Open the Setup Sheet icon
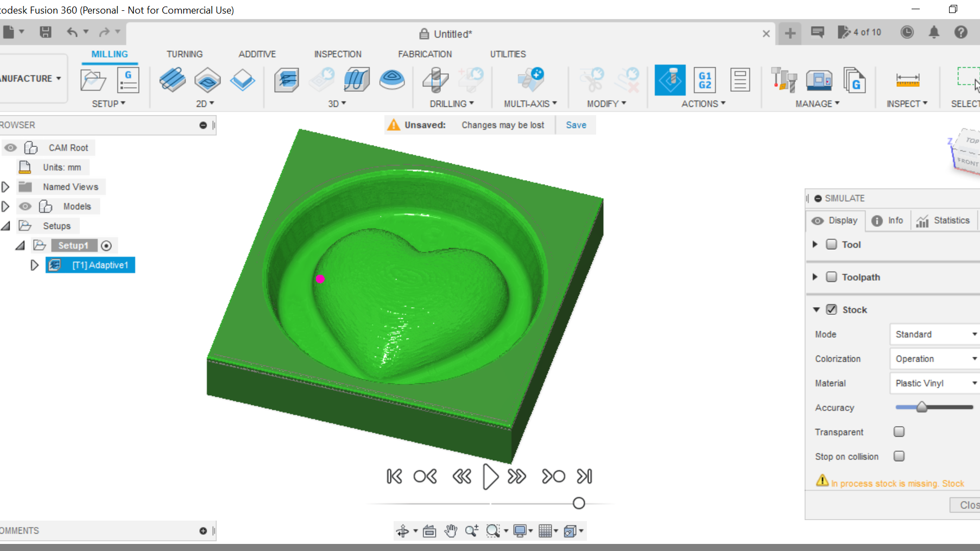This screenshot has width=980, height=551. [740, 80]
